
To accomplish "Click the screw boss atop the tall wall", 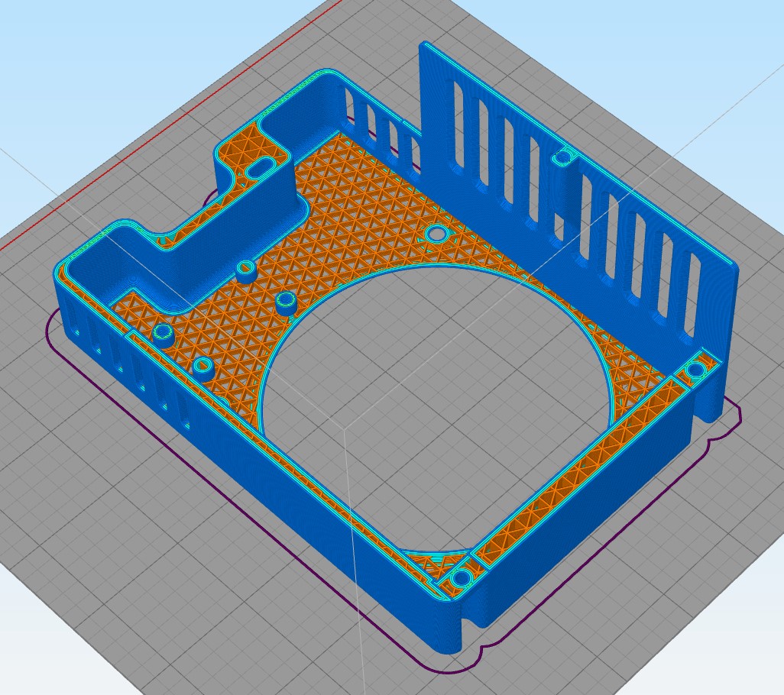I will (x=562, y=157).
